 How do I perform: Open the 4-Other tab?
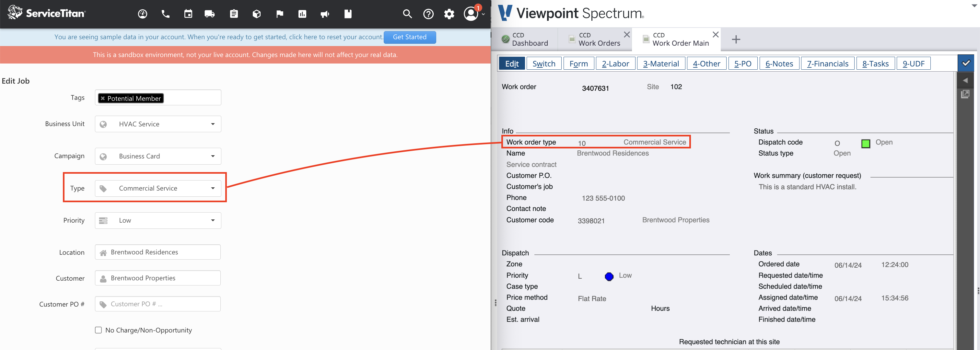click(x=706, y=64)
